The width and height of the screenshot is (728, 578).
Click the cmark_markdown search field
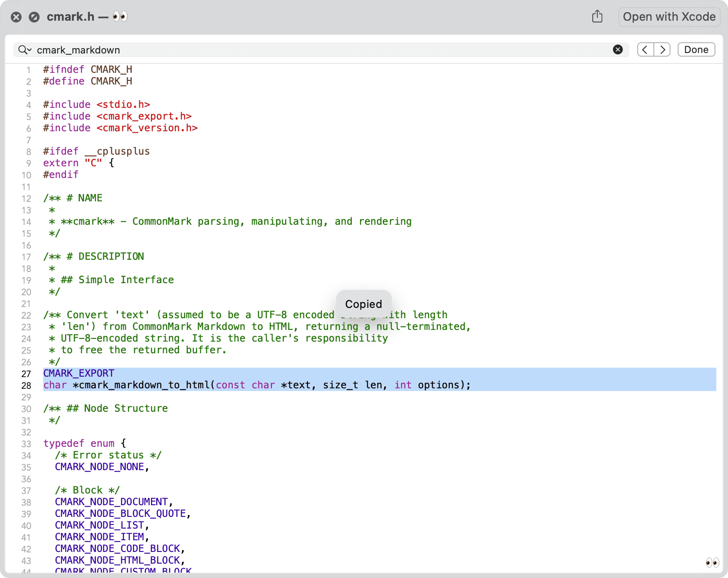point(321,50)
